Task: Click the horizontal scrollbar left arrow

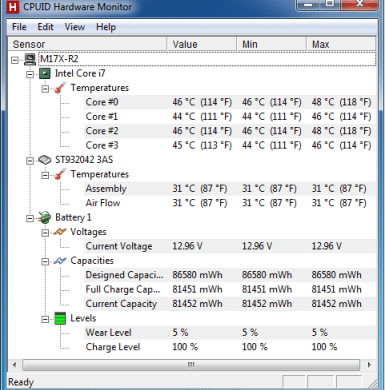Action: (14, 365)
